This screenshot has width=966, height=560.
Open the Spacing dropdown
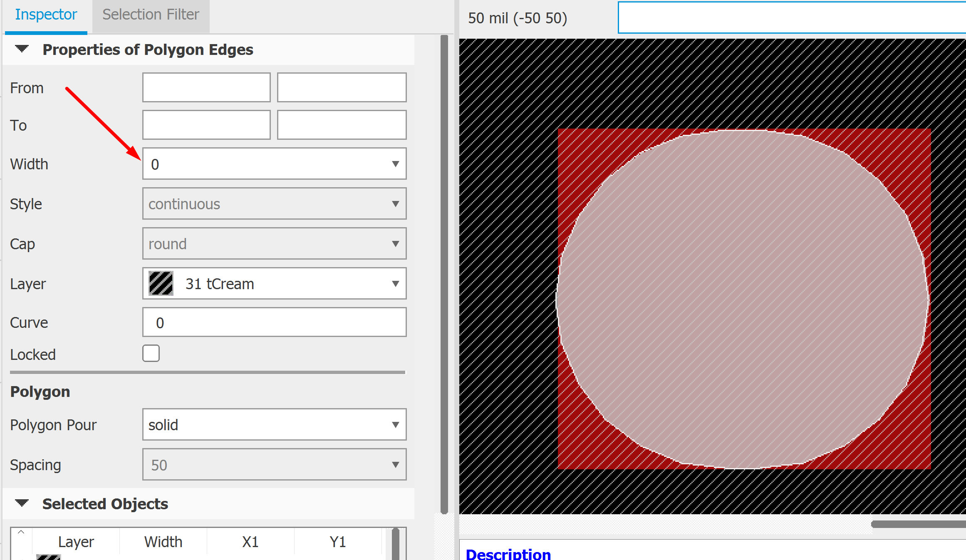(395, 464)
